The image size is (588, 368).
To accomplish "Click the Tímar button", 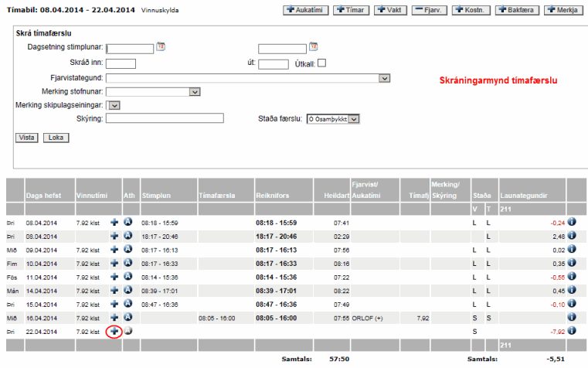I will click(351, 10).
